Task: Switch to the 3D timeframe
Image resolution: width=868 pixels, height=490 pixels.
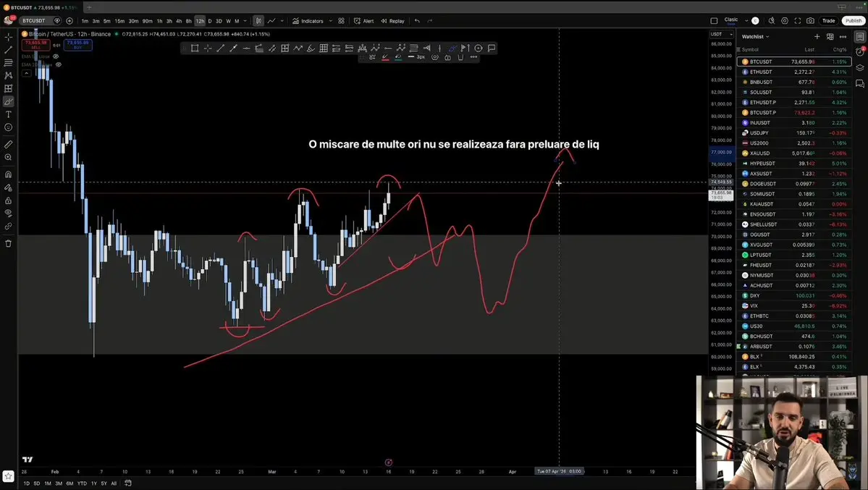Action: coord(219,21)
